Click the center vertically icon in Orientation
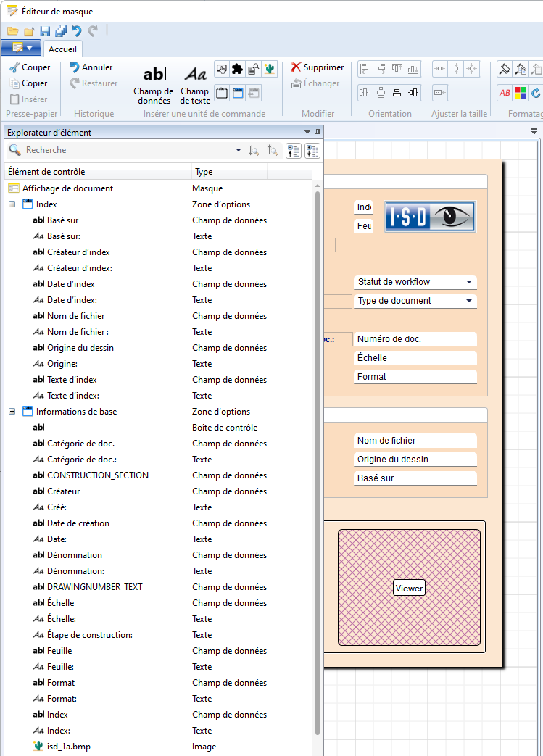The image size is (543, 756). tap(413, 93)
